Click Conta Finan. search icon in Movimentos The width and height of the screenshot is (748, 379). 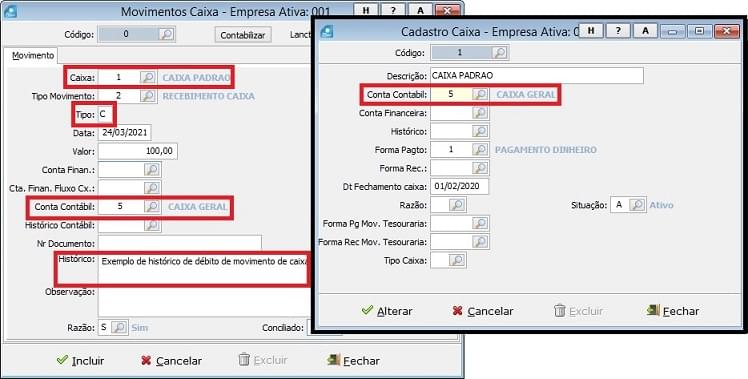[152, 169]
